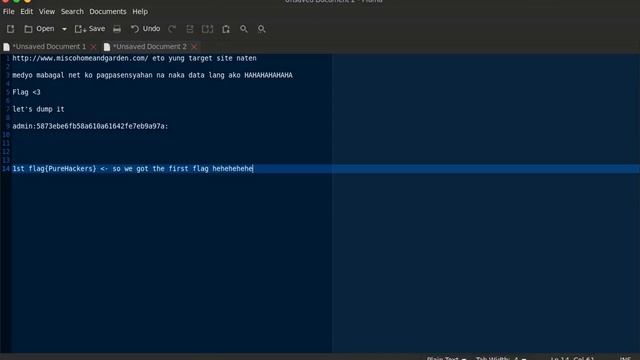
Task: Click 'eto yung target site naten' text
Action: click(x=204, y=58)
